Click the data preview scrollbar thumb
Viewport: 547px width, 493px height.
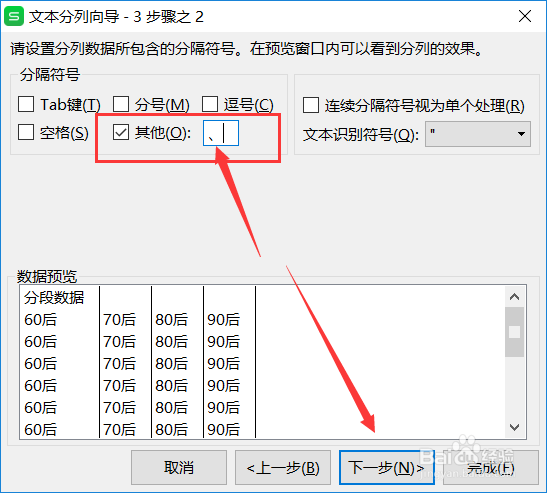tap(515, 332)
